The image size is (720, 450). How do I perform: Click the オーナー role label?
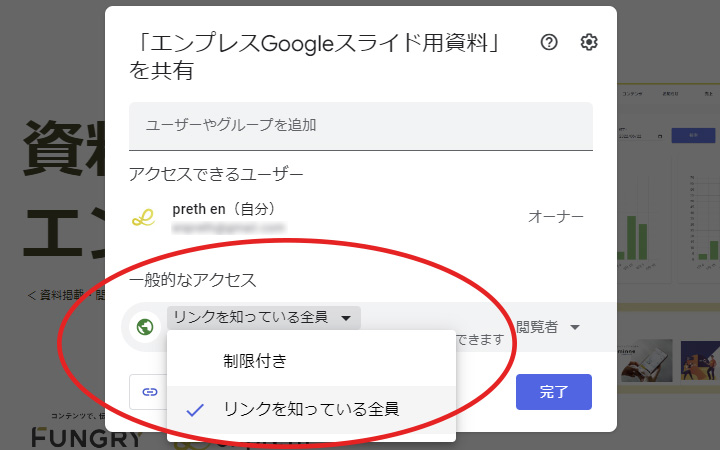[556, 216]
